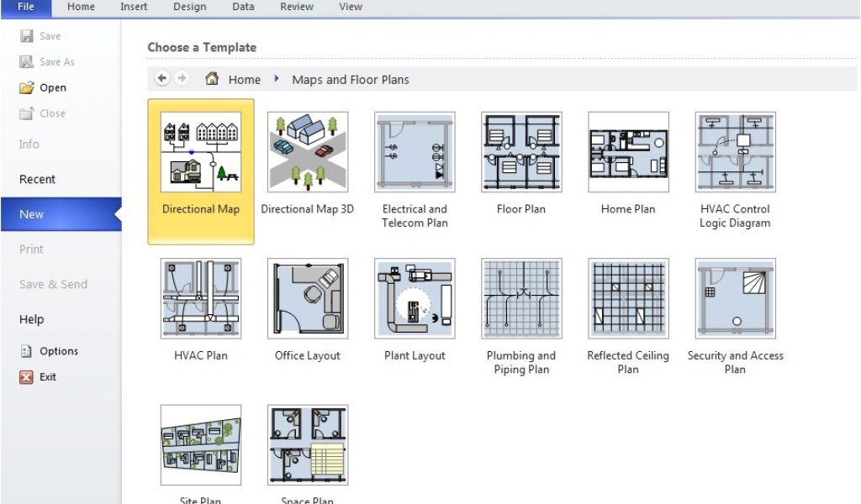The image size is (861, 504).
Task: Choose HVAC Control Logic Diagram template
Action: tap(735, 152)
